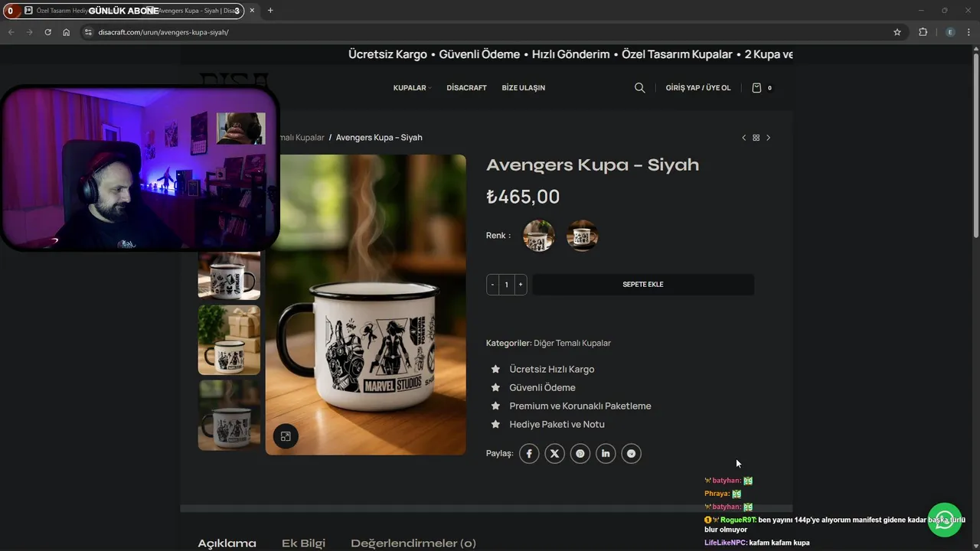Go to next product arrow
Screen dimensions: 980x551
[769, 138]
